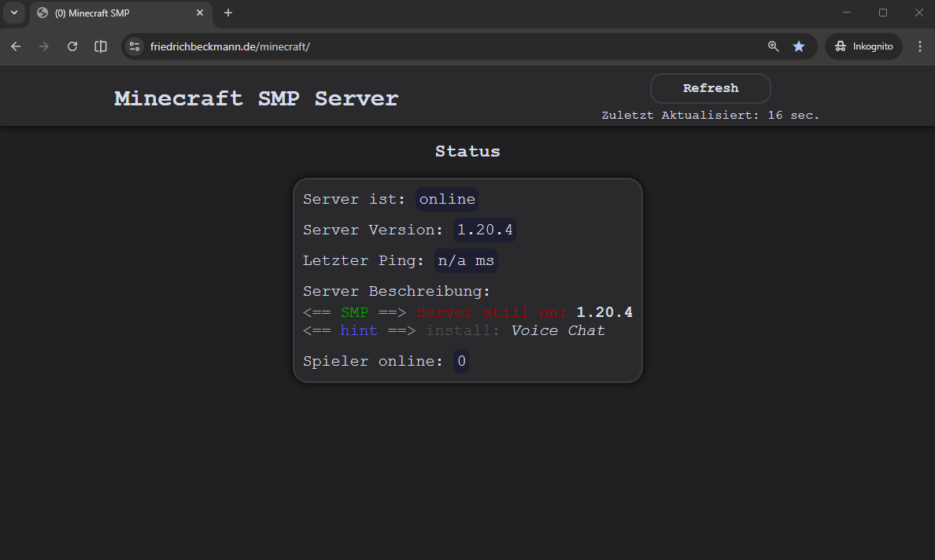Click the italic 'Voice Chat' text

click(x=557, y=330)
